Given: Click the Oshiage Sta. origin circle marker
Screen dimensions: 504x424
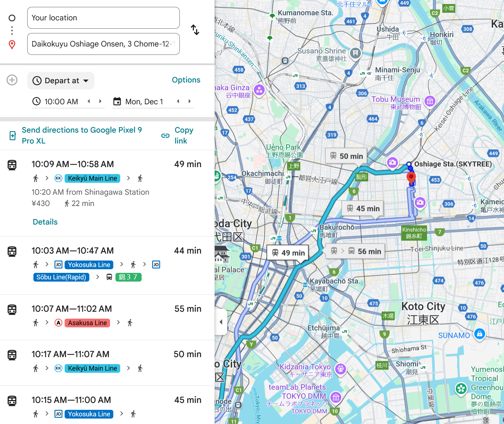Looking at the screenshot, I should [x=409, y=164].
